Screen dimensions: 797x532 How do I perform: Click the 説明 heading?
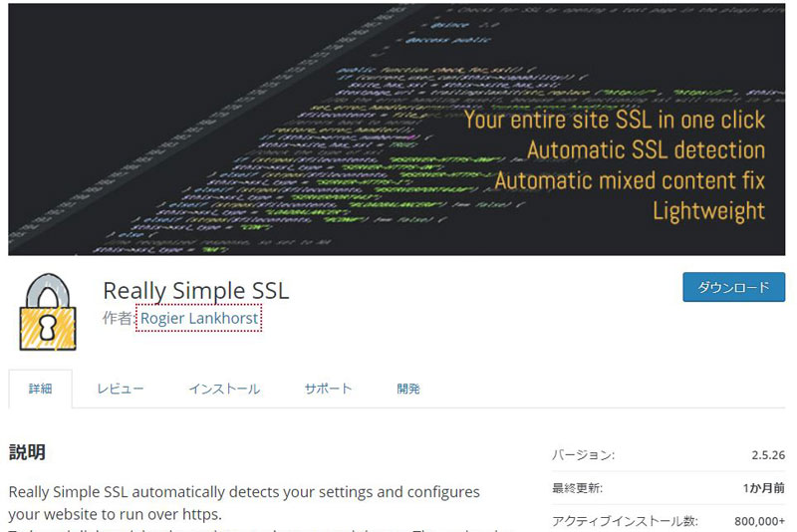28,451
